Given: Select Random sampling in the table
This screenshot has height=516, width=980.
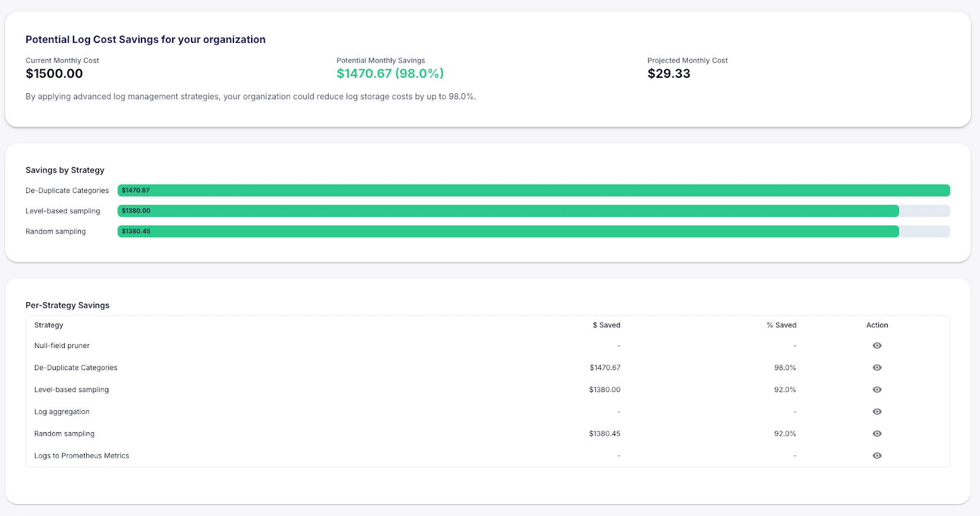Looking at the screenshot, I should (64, 434).
